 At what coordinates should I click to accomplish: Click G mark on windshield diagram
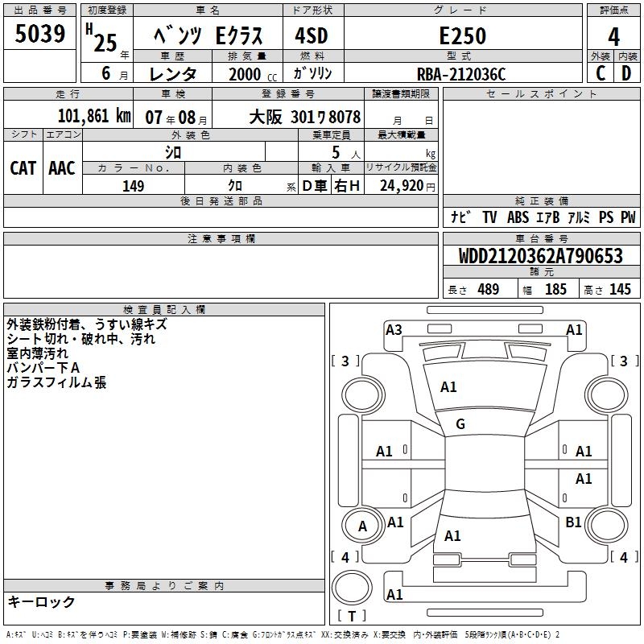[x=460, y=424]
